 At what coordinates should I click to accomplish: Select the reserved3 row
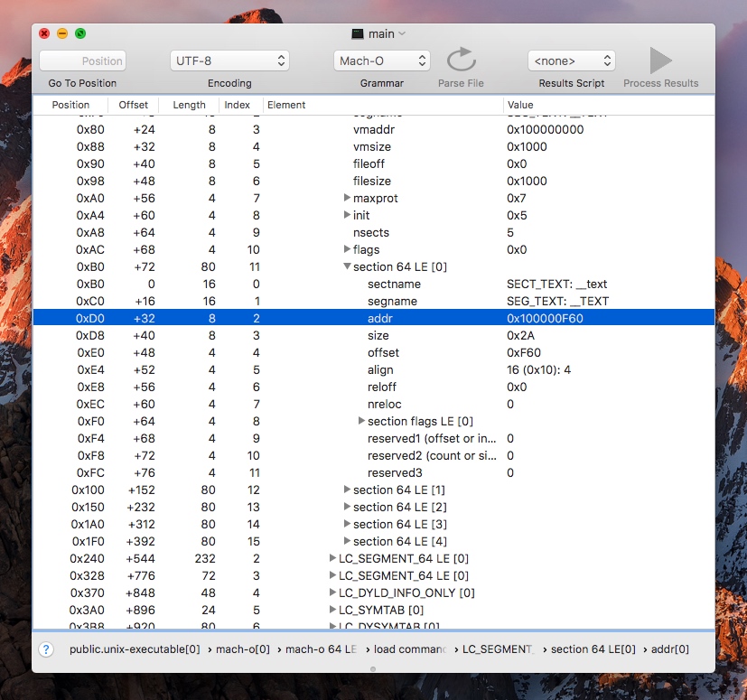(x=374, y=472)
